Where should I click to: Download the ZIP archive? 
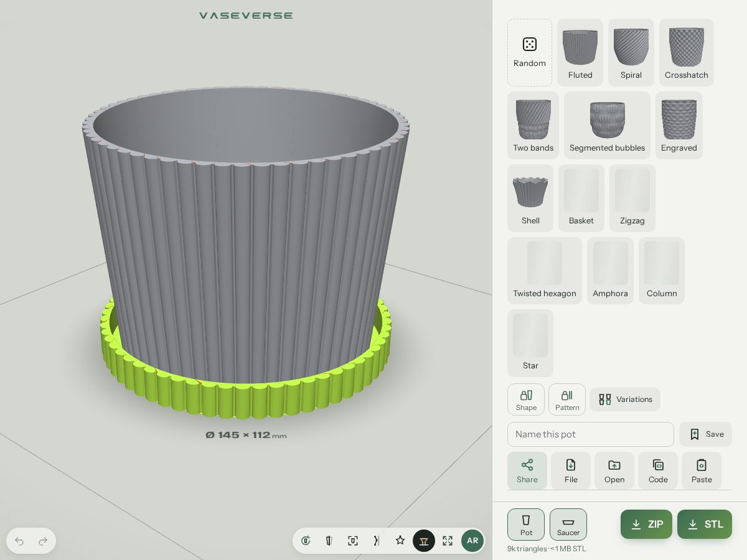point(646,525)
